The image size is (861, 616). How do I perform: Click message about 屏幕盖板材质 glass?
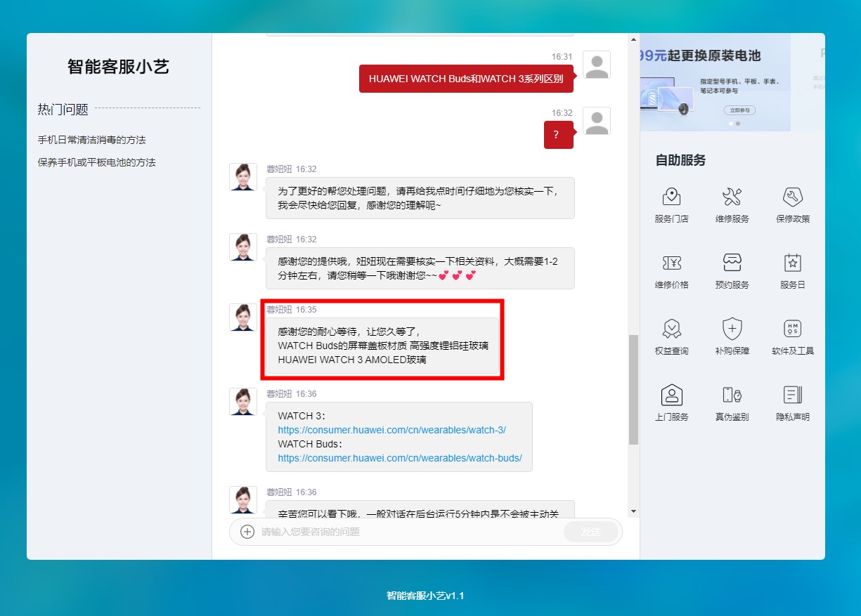click(382, 346)
